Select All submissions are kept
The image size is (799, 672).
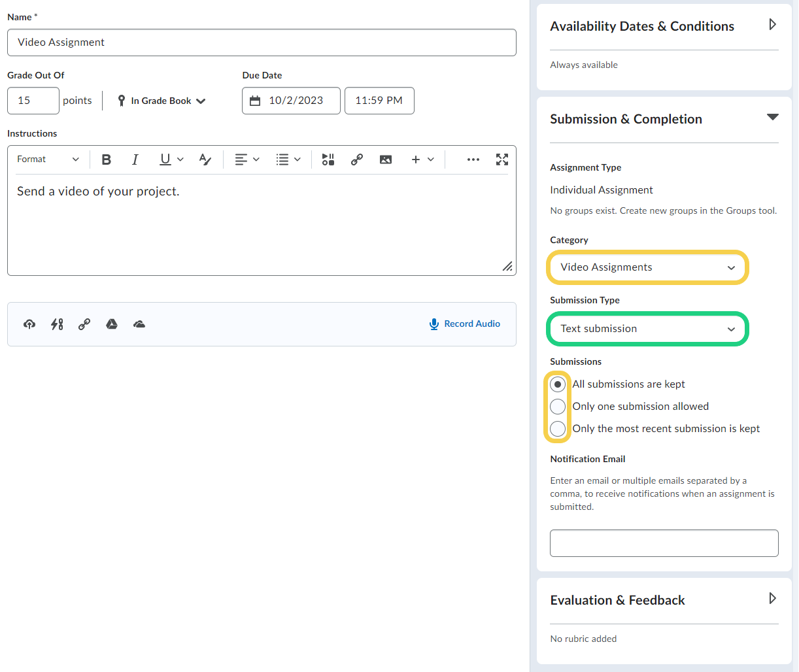click(x=558, y=384)
